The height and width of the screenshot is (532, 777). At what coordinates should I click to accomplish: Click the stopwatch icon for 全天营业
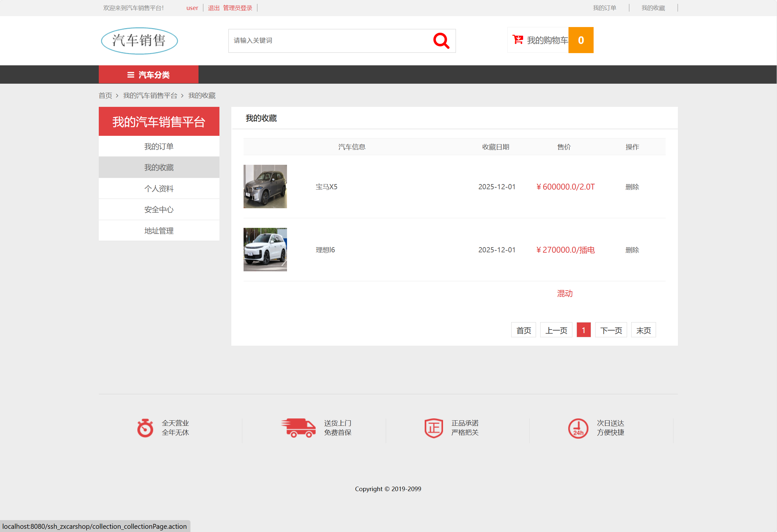[x=145, y=428]
